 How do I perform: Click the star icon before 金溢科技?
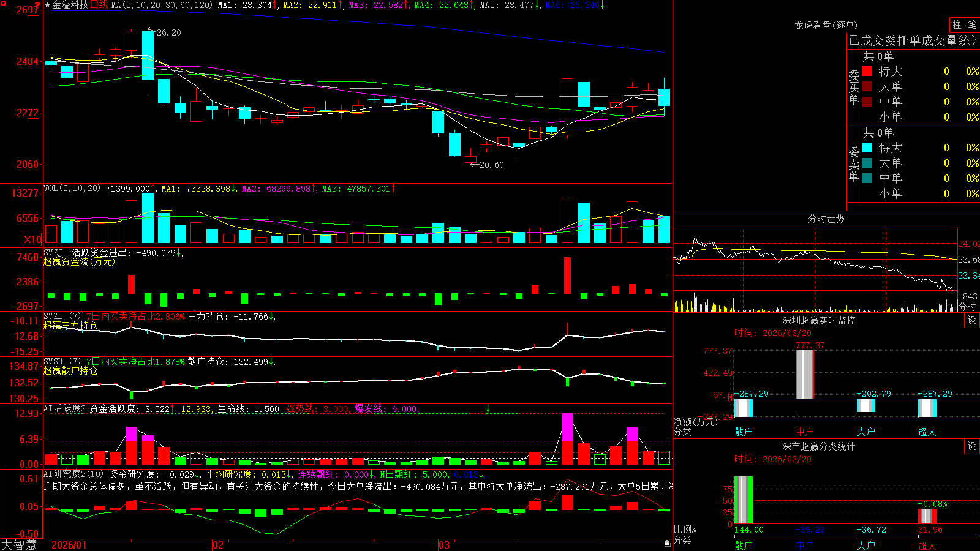click(x=47, y=5)
